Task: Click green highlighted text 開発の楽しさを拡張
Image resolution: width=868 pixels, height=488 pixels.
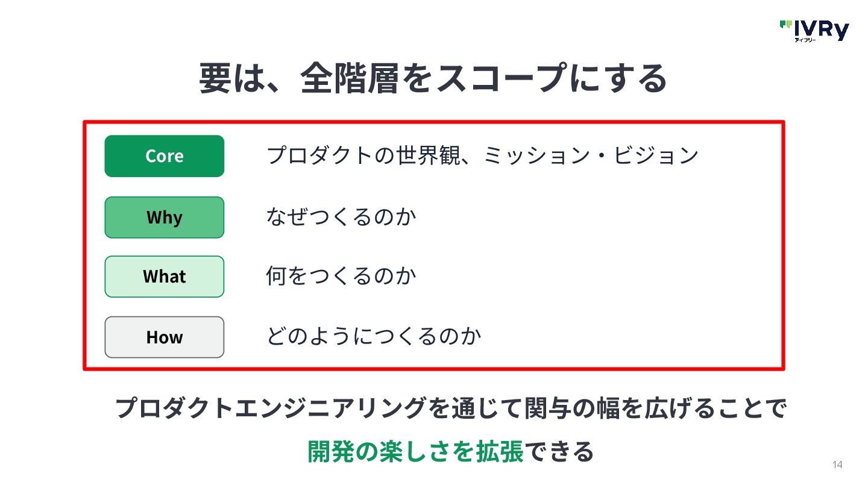Action: (x=415, y=451)
